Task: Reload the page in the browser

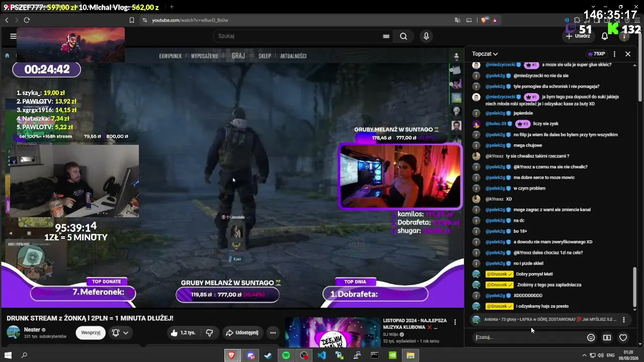Action: pyautogui.click(x=27, y=20)
